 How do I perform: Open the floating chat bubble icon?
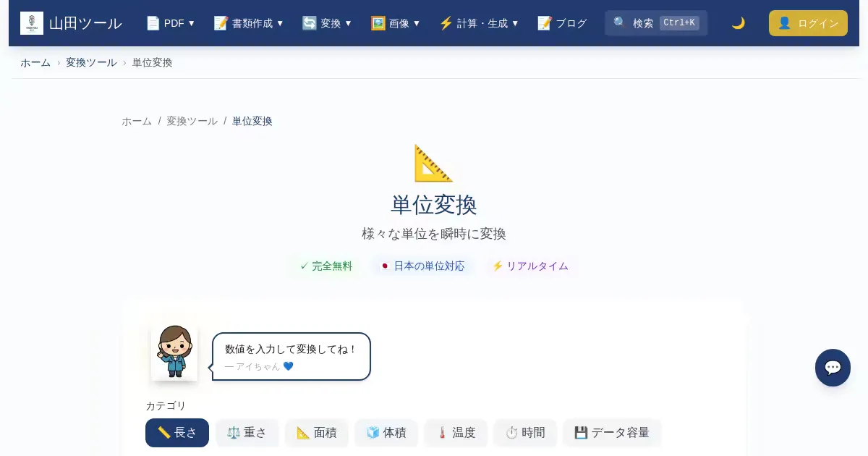[x=833, y=368]
